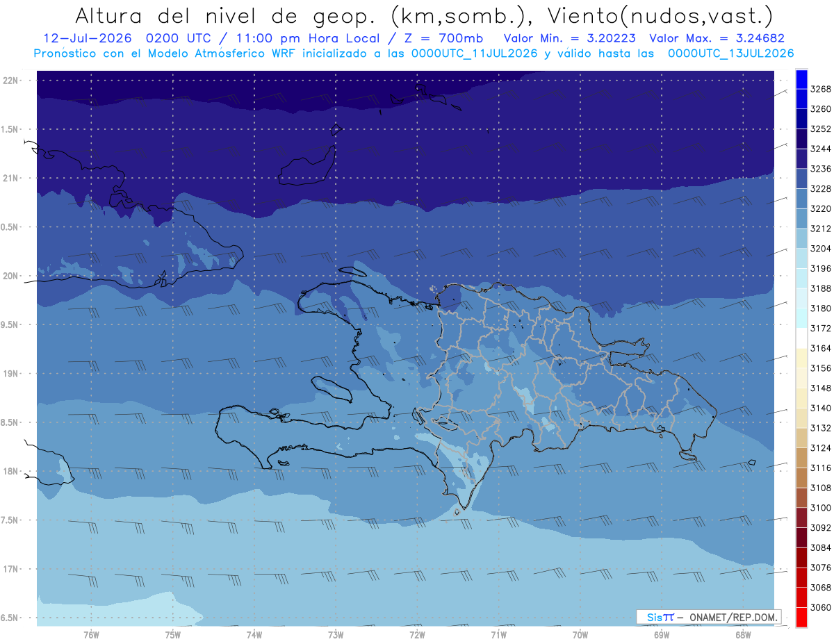The width and height of the screenshot is (834, 644).
Task: Click the longitude label 72W
Action: point(417,635)
